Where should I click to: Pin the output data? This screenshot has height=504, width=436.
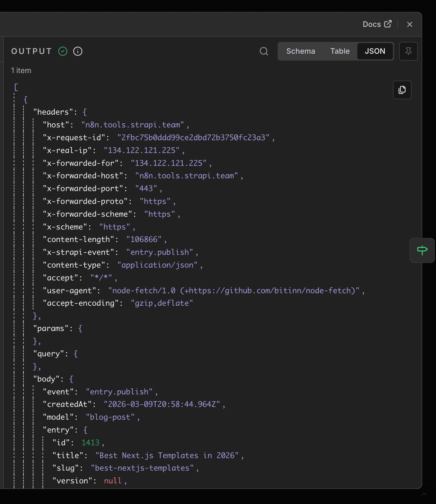(408, 51)
